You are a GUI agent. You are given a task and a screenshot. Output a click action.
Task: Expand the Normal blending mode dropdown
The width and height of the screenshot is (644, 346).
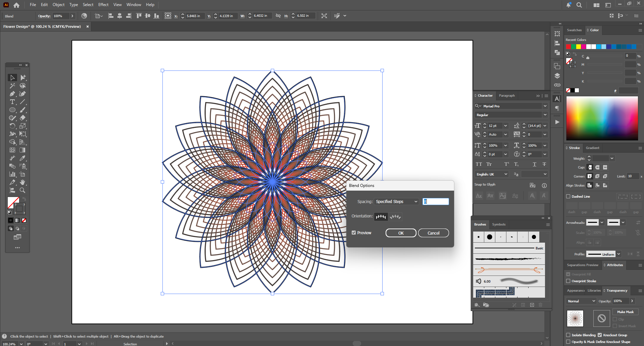point(581,301)
